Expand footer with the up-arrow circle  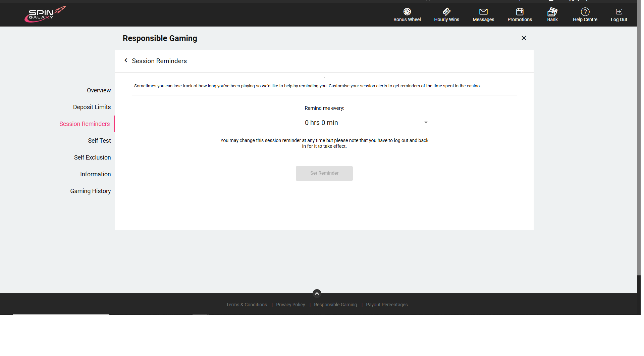317,293
